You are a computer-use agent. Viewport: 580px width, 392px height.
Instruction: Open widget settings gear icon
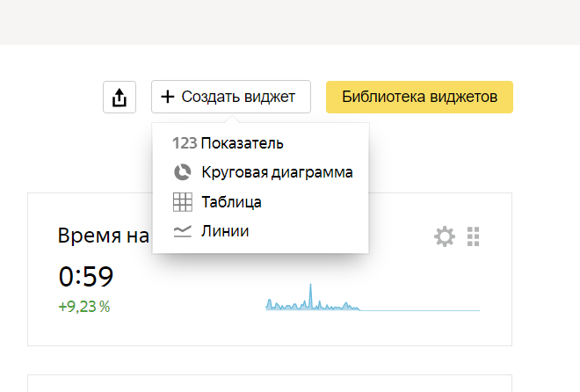(x=445, y=236)
